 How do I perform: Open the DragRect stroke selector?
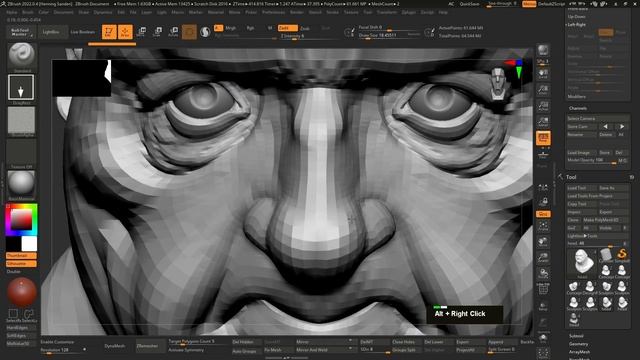tap(21, 87)
